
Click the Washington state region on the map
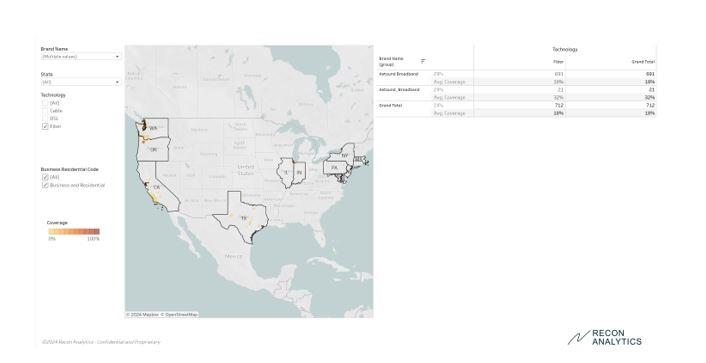[x=155, y=128]
